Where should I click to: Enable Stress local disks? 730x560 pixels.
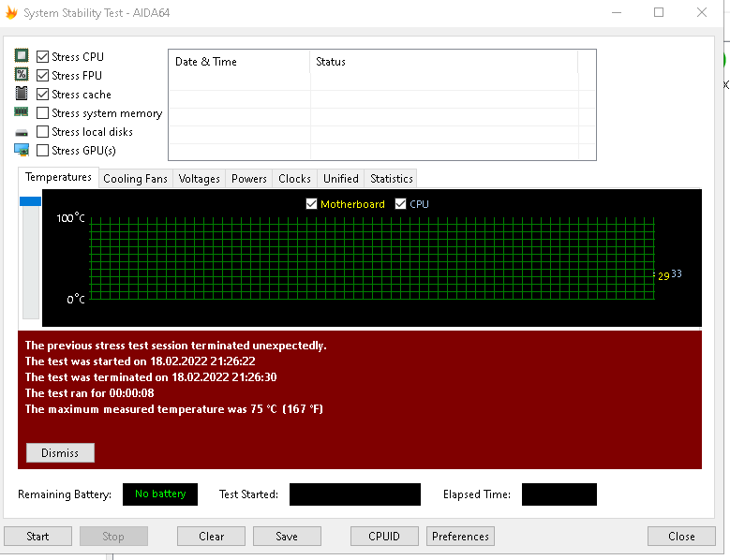pos(42,132)
